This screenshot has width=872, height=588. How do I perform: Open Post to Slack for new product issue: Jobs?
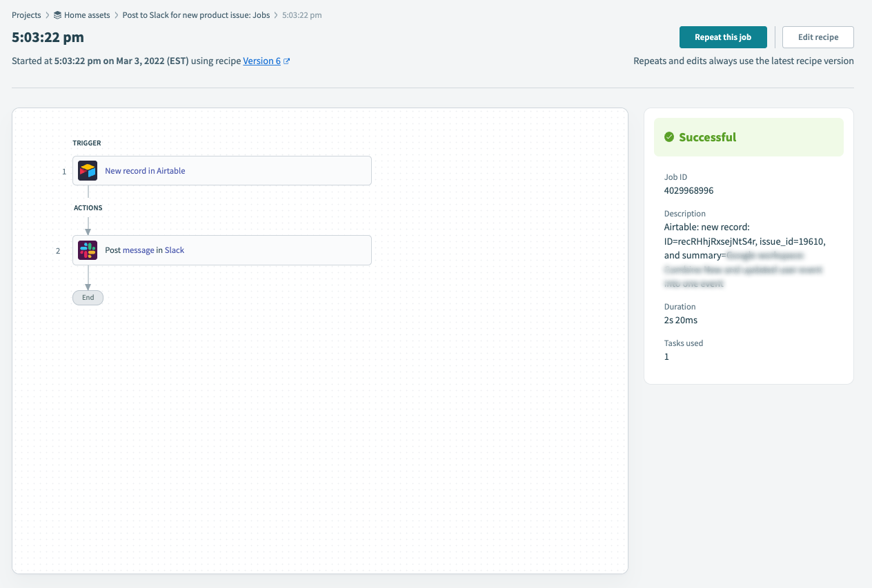195,14
